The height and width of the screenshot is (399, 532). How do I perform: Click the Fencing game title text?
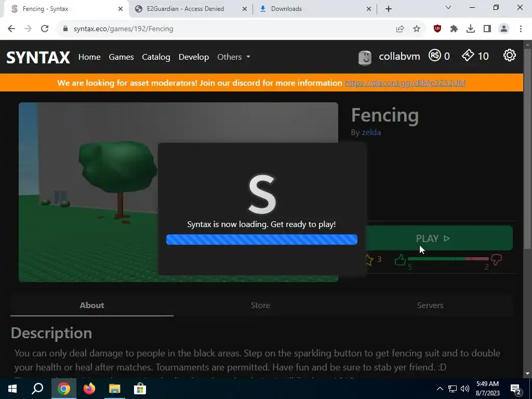(x=385, y=115)
